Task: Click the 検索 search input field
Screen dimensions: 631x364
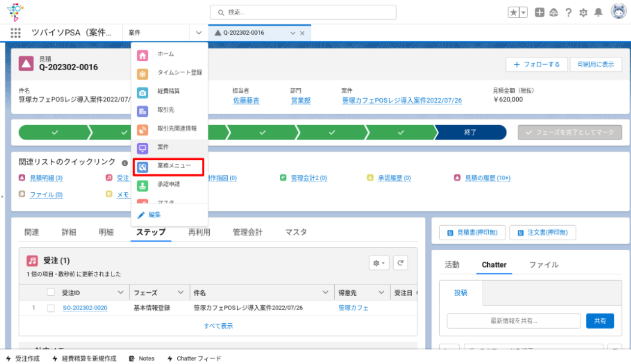Action: pos(303,12)
